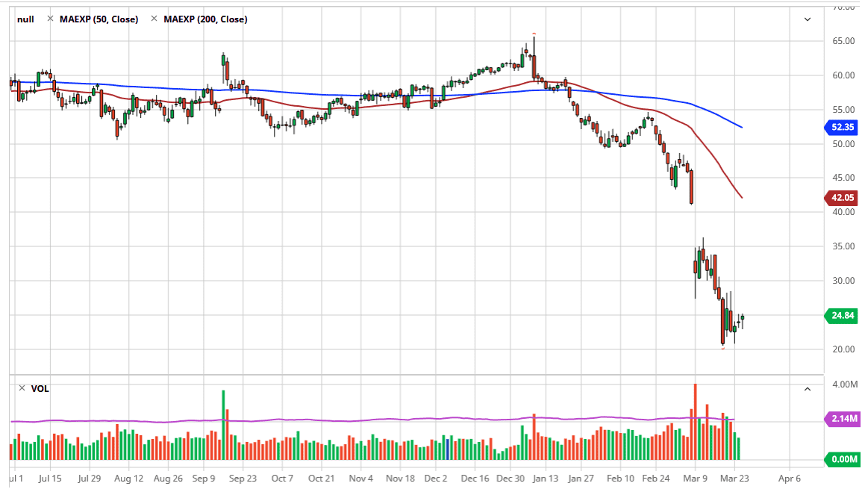Viewport: 868px width, 489px height.
Task: Click the 65.00 price axis label
Action: 843,41
